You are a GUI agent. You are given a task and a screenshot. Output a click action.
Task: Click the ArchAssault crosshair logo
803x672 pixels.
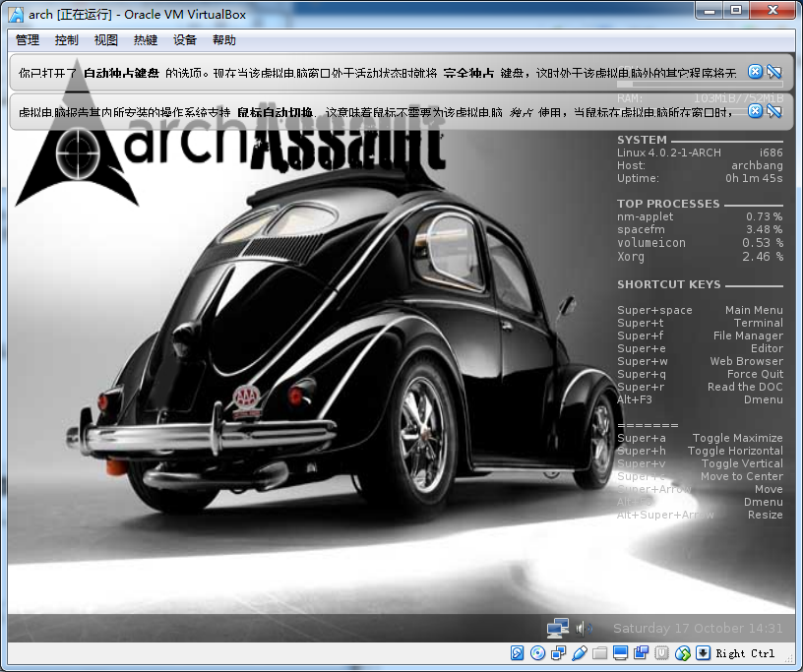tap(77, 153)
